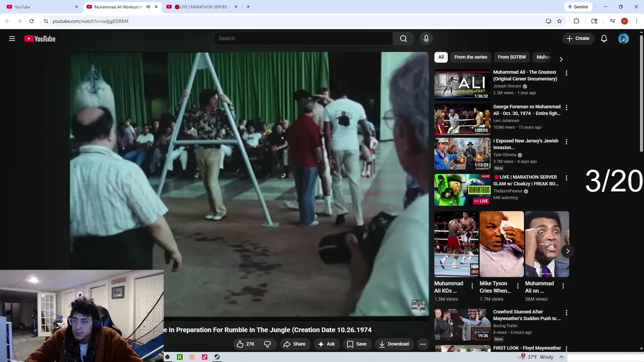Click Levi Johansen channel name

click(x=507, y=121)
